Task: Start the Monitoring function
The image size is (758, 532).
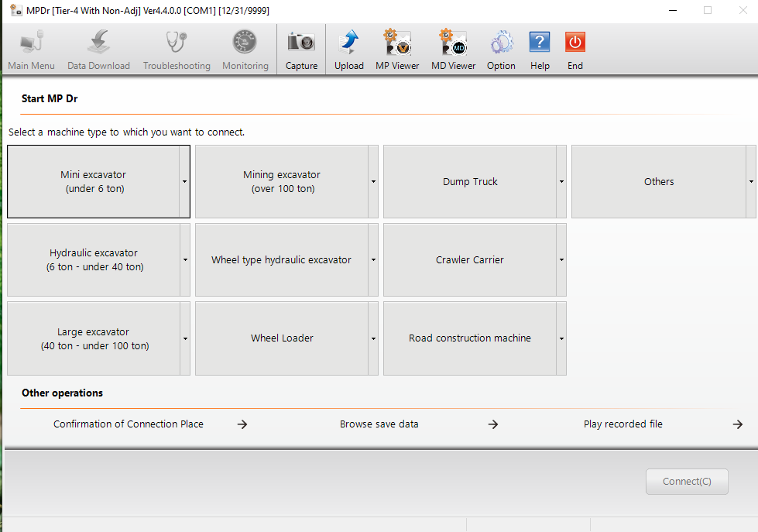Action: [x=245, y=48]
